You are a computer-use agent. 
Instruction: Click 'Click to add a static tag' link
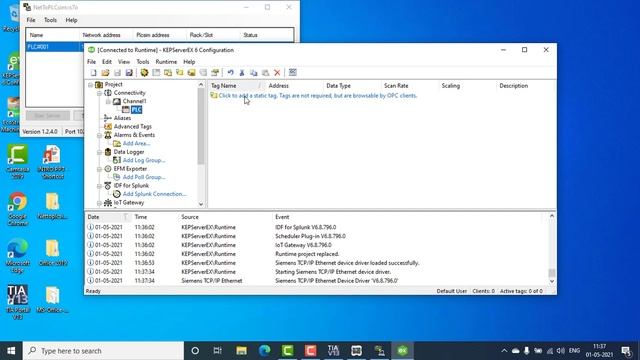[x=317, y=96]
